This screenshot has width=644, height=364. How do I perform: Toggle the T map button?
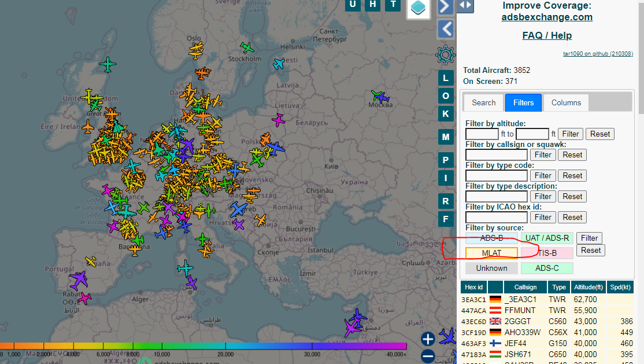393,5
